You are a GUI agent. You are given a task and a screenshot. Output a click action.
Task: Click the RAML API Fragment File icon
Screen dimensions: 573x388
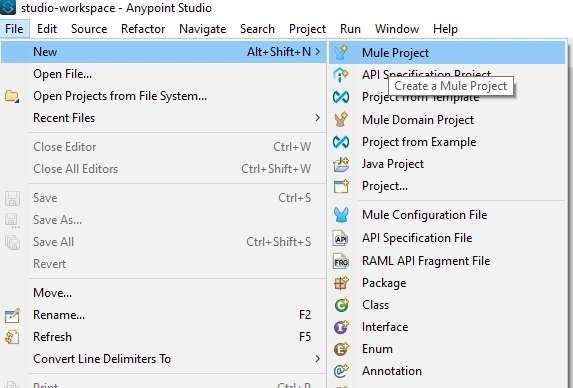(341, 261)
